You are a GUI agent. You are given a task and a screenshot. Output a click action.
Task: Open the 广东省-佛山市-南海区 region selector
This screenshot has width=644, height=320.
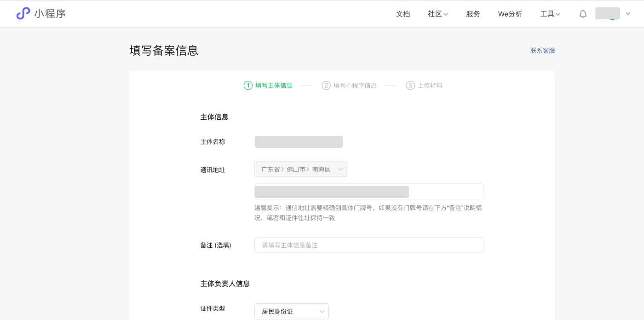click(301, 169)
